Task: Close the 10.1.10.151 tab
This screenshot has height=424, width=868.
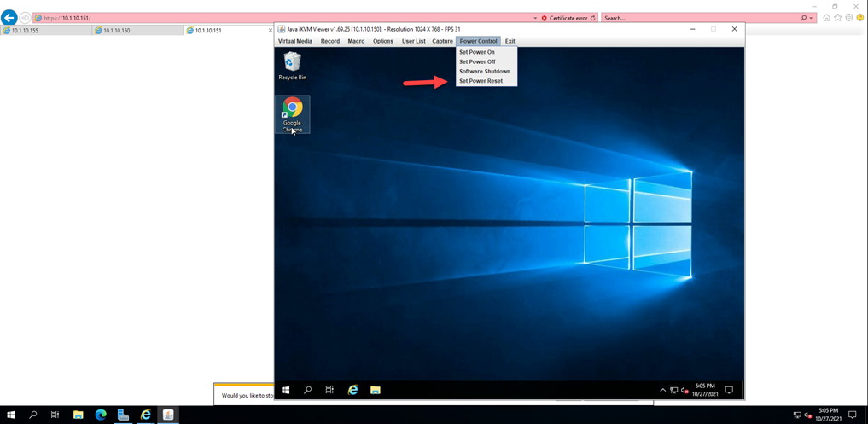Action: 271,31
